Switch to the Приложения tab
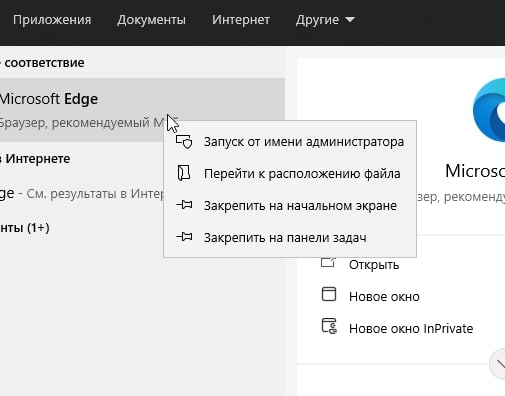This screenshot has height=396, width=505. (x=52, y=20)
